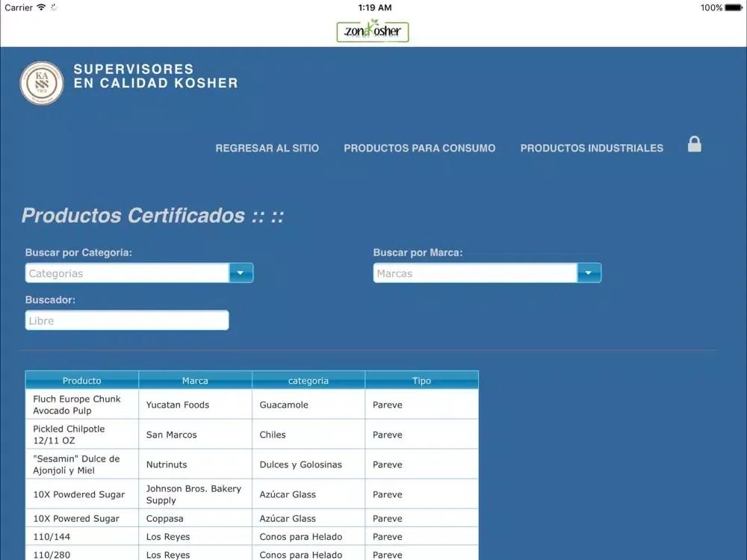The height and width of the screenshot is (560, 747).
Task: Select Pareve in the Yucatan Foods row
Action: (x=421, y=405)
